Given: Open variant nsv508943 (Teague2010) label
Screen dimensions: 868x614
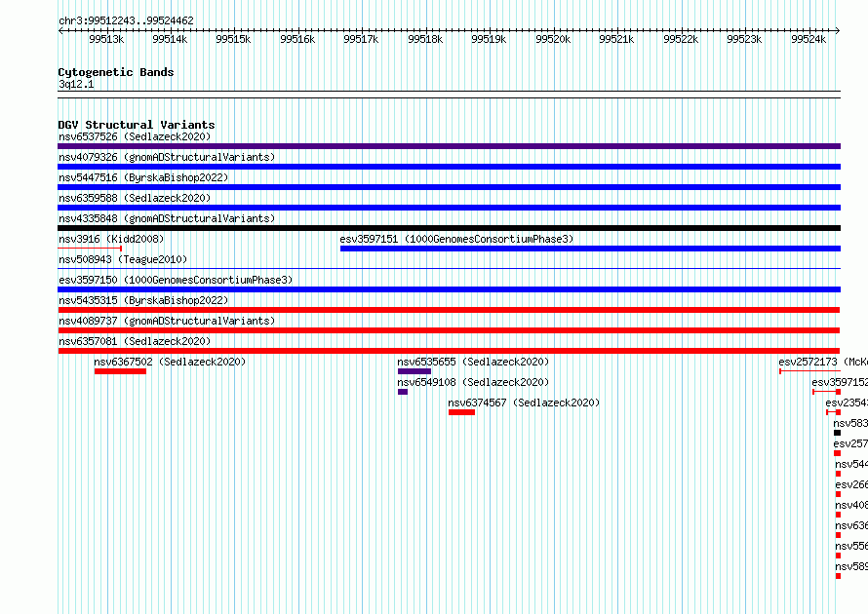Looking at the screenshot, I should (123, 259).
